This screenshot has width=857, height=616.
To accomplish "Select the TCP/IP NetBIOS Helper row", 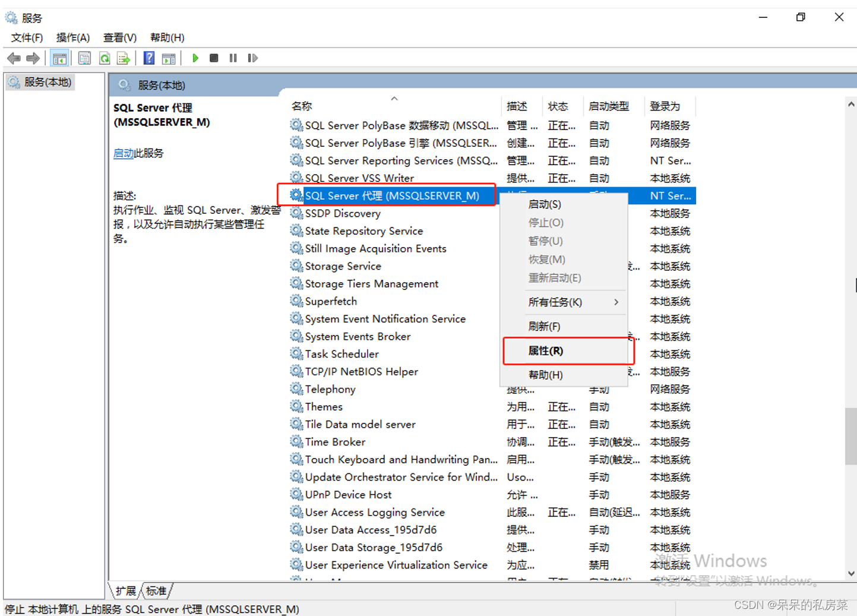I will click(492, 371).
